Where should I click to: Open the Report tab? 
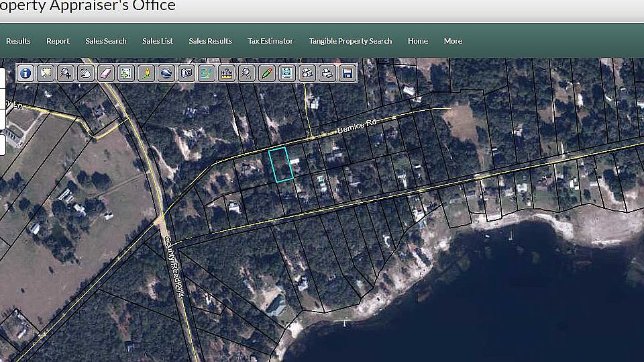point(58,41)
